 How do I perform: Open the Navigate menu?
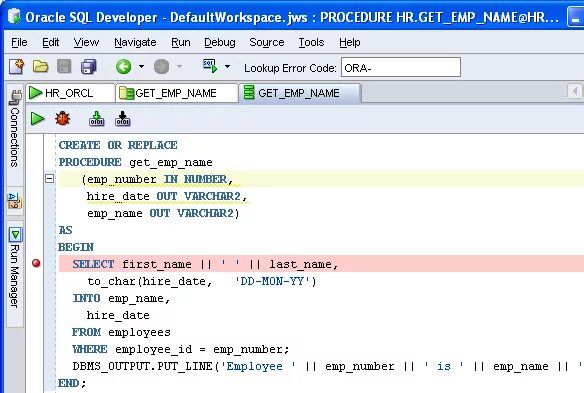point(135,42)
